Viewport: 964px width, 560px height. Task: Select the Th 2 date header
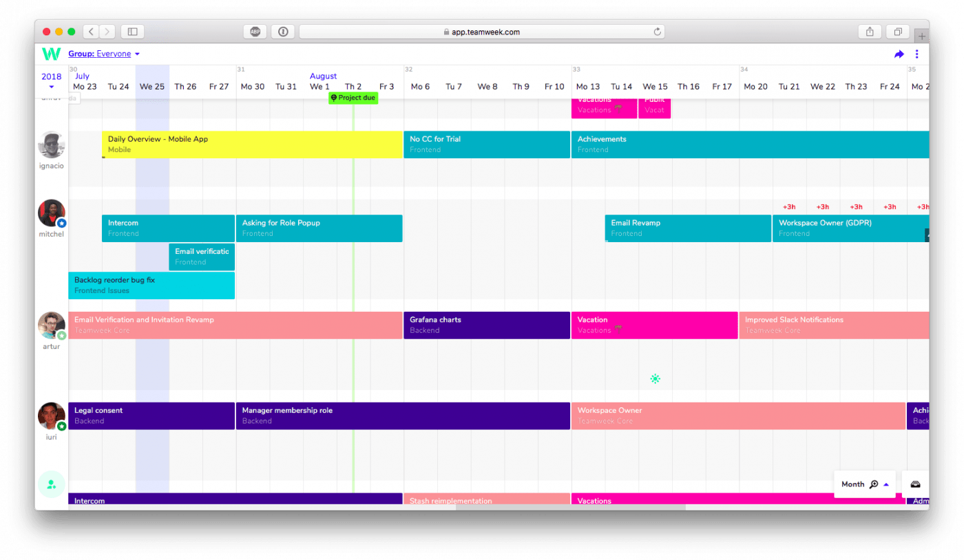click(353, 87)
